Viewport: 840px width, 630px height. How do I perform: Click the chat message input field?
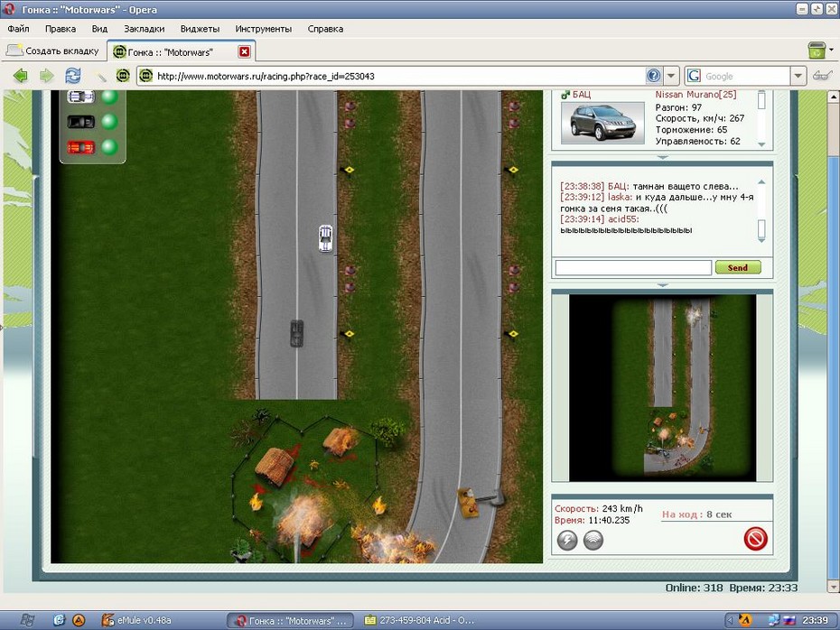point(633,268)
